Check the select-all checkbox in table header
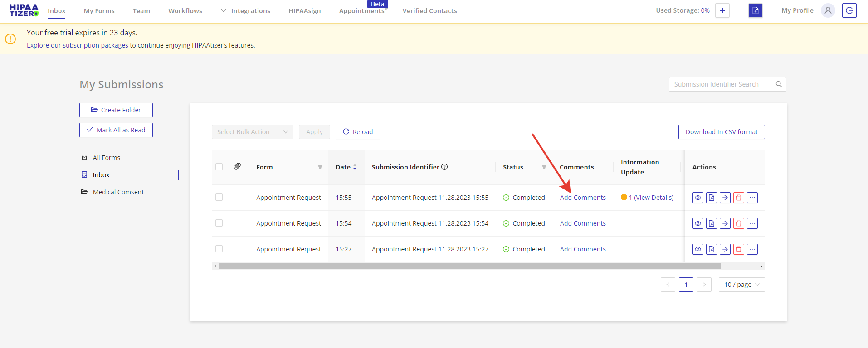The image size is (868, 348). click(x=219, y=167)
